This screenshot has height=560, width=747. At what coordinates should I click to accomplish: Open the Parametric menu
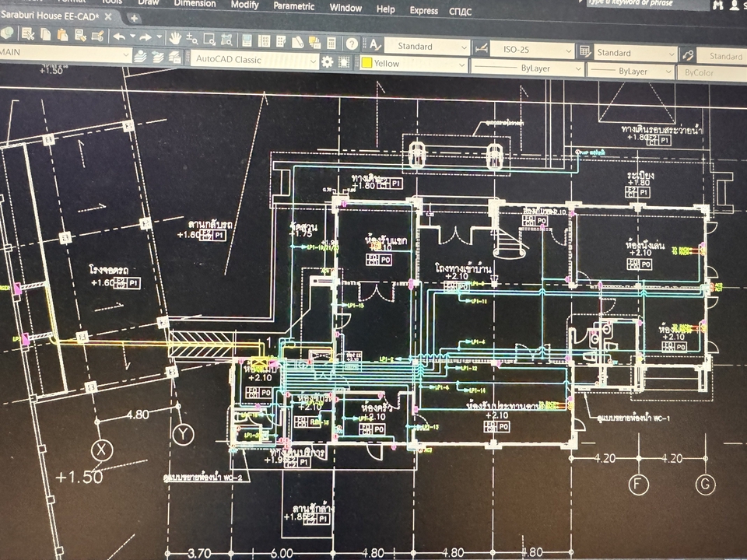pos(293,6)
